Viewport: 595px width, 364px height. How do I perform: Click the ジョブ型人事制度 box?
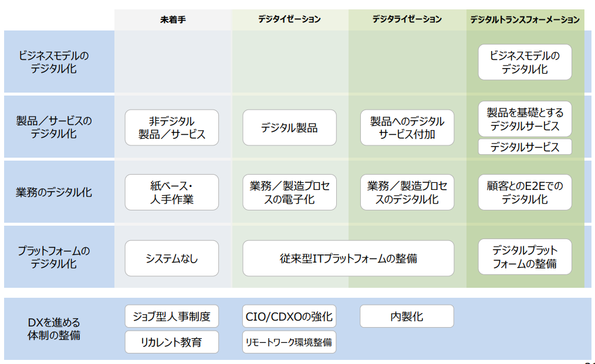pyautogui.click(x=172, y=317)
